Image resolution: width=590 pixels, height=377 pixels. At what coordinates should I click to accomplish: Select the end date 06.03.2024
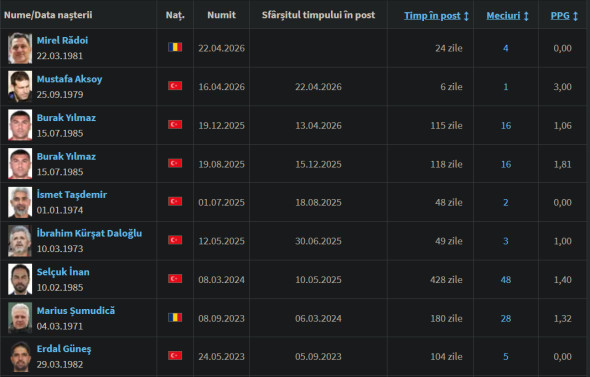pos(318,319)
